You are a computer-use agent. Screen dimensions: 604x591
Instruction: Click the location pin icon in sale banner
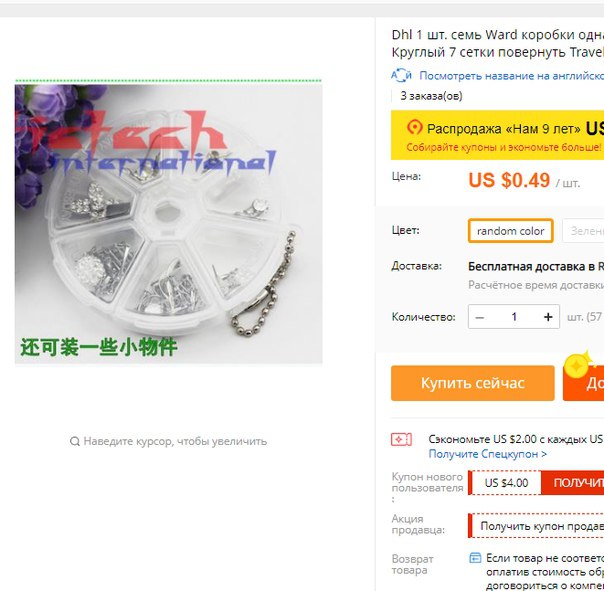pos(414,127)
